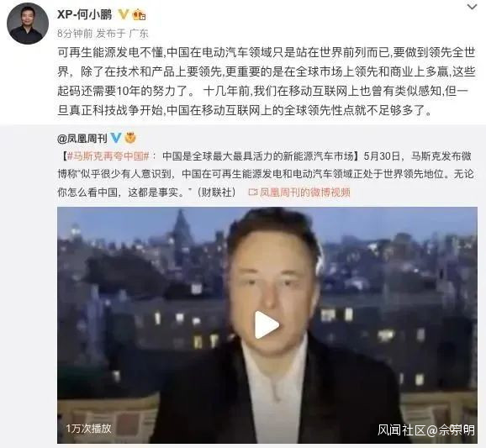This screenshot has width=486, height=448.
Task: Click the gold V verification badge
Action: (x=124, y=14)
